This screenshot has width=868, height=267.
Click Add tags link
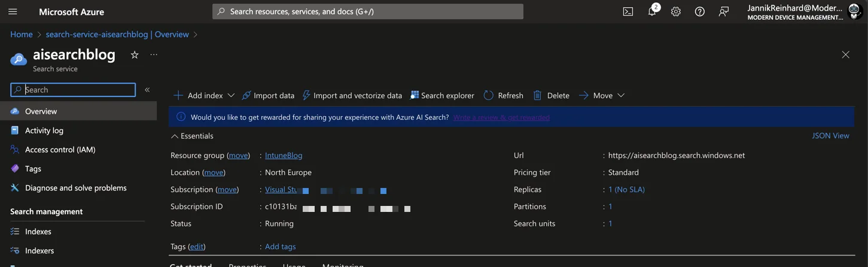pos(281,247)
